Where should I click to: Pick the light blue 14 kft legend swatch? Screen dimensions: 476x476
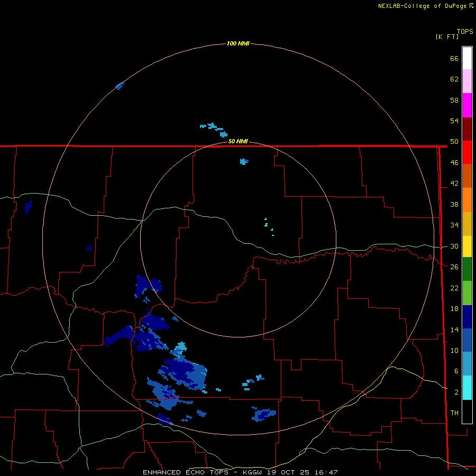467,364
